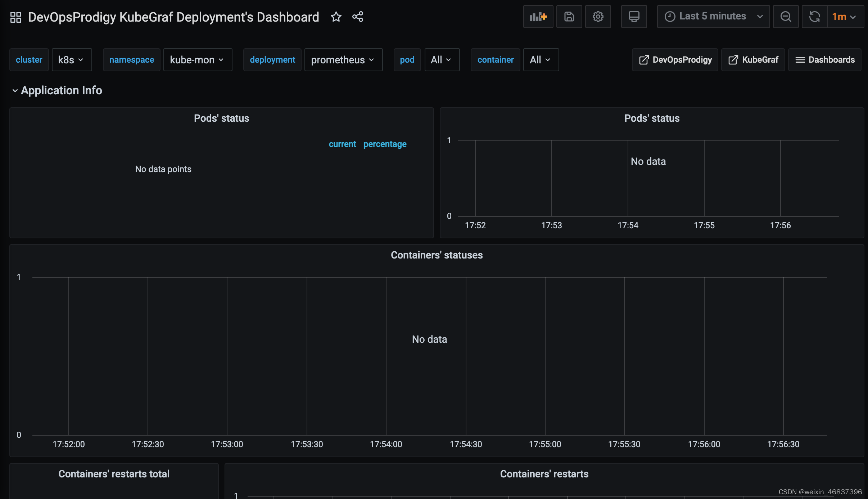Save the dashboard with disk icon

coord(569,17)
